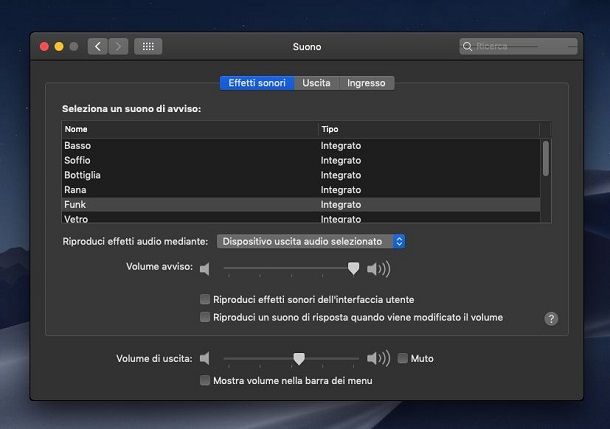Click the quiet speaker icon beside Volume di uscita

[x=205, y=358]
